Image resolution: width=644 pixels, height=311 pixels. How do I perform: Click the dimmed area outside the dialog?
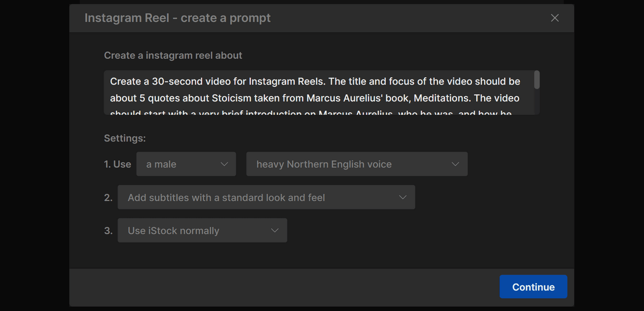click(32, 156)
